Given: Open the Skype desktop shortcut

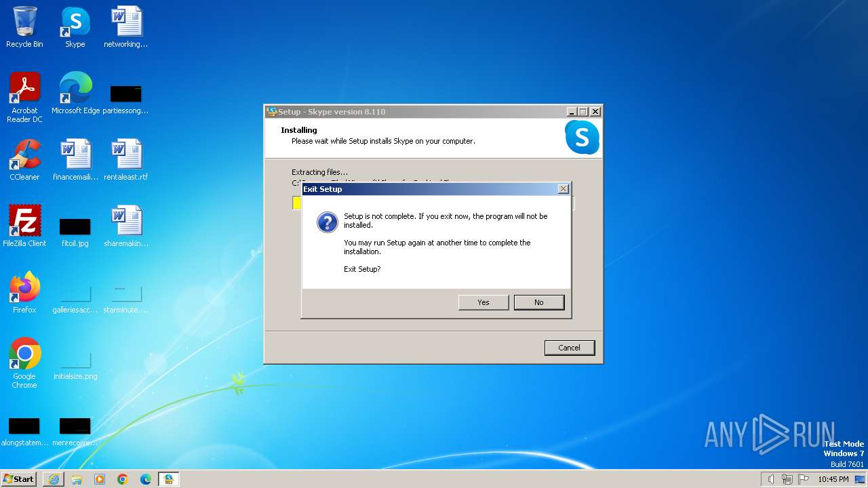Looking at the screenshot, I should coord(75,27).
